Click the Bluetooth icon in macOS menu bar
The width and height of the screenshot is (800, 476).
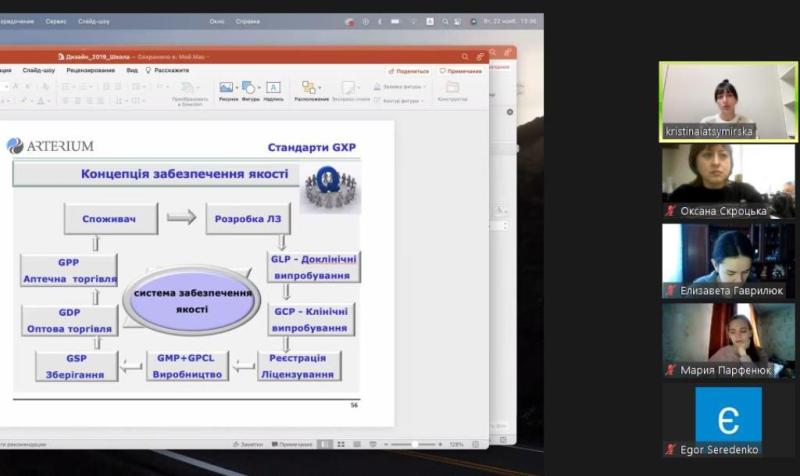point(380,21)
